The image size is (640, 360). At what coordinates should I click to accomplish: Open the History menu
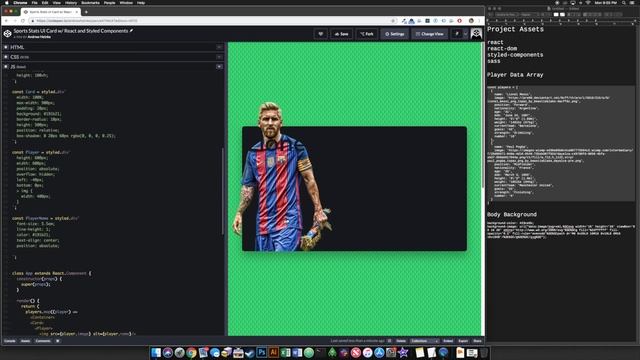point(71,3)
